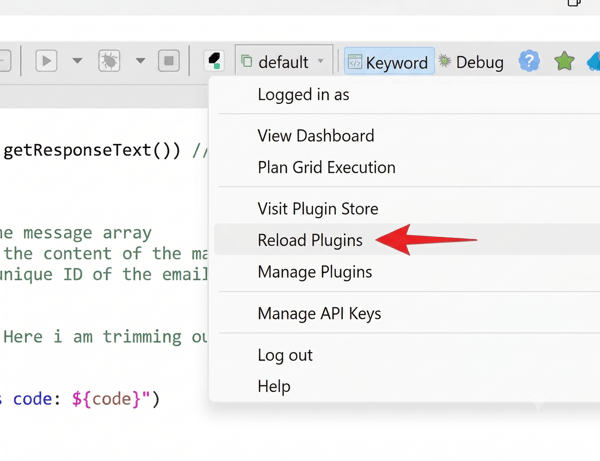Click the ${code} variable in the editor
The image size is (600, 461).
coord(107,399)
